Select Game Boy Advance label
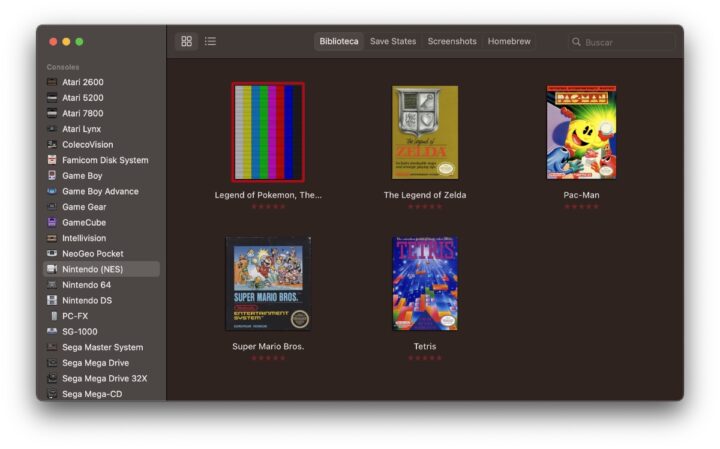Screen dimensions: 720x449 [x=101, y=191]
